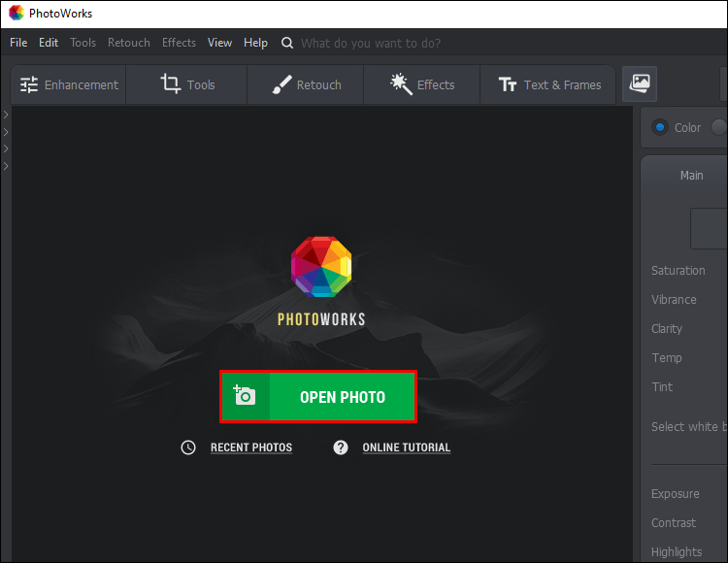Expand the topmost left-edge chevron
This screenshot has height=563, width=728.
(x=6, y=115)
